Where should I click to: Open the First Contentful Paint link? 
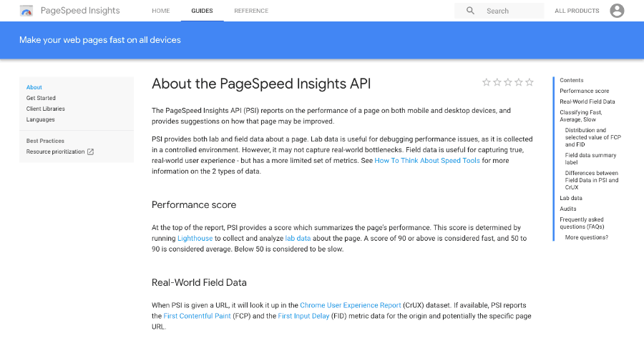click(197, 316)
